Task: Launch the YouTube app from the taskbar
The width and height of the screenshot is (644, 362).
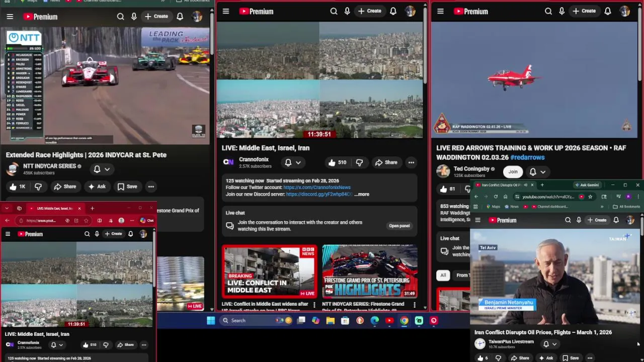Action: pos(389,320)
